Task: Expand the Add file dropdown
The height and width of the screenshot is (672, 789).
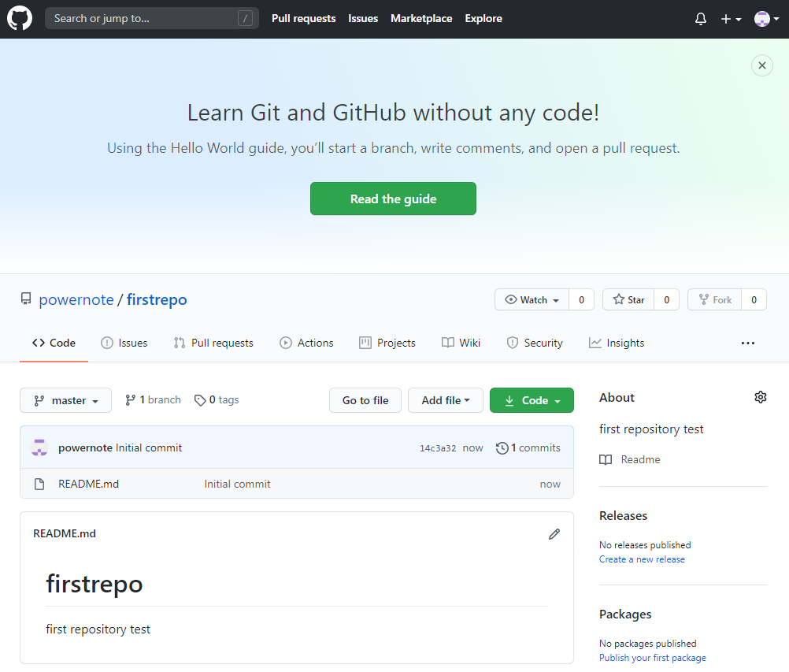Action: [x=446, y=400]
